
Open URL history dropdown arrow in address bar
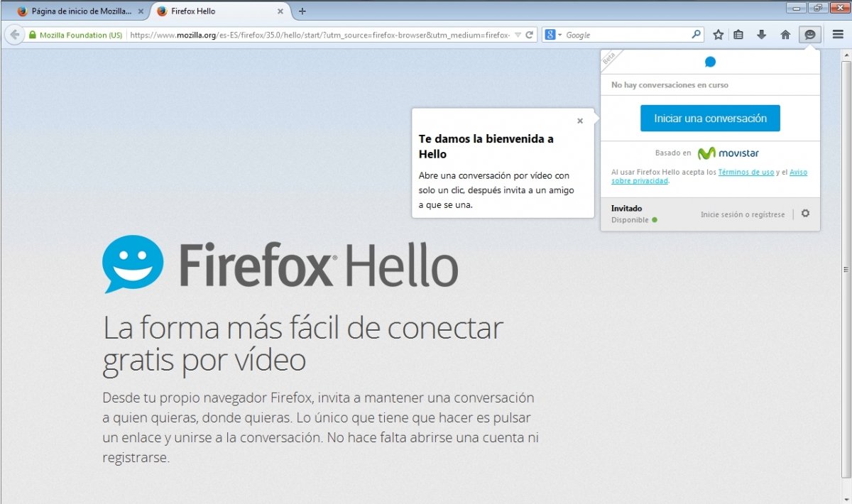518,35
